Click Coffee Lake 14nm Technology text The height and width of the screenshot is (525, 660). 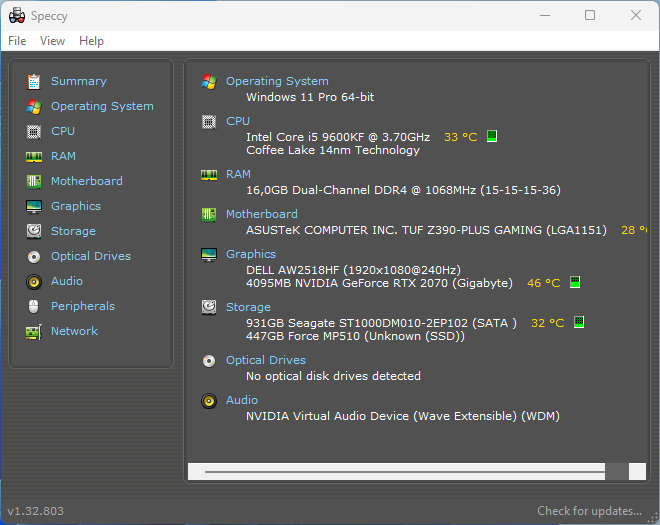(333, 150)
